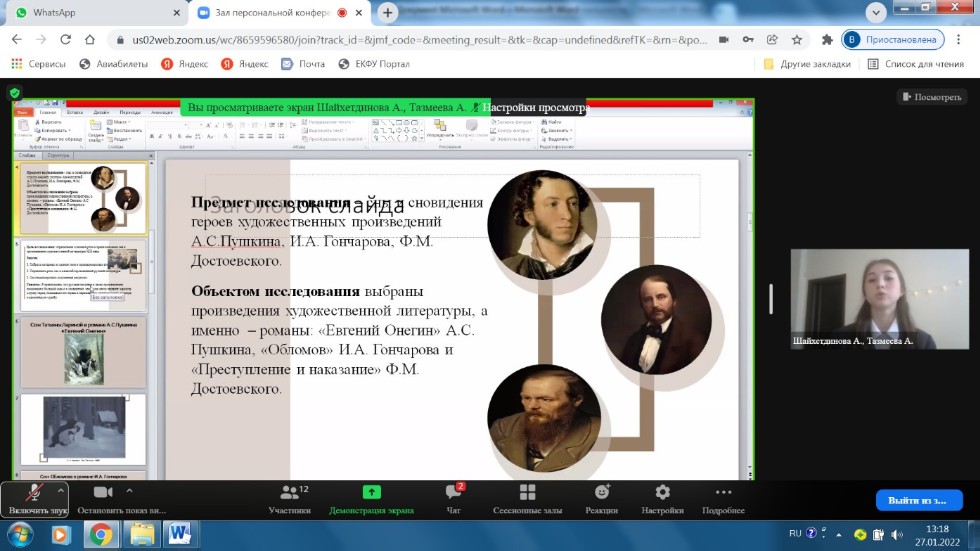
Task: Select the Сон Татьяны Лариной slide thumbnail
Action: coord(83,352)
